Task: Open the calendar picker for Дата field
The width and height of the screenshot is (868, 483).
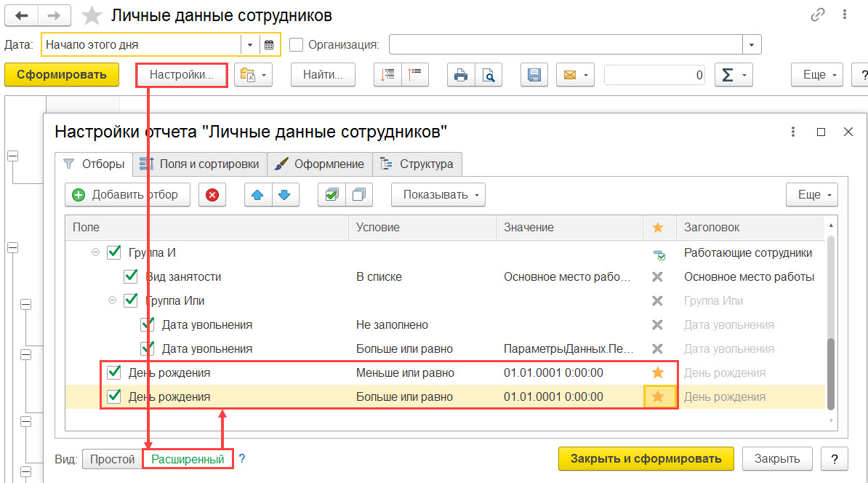Action: coord(269,45)
